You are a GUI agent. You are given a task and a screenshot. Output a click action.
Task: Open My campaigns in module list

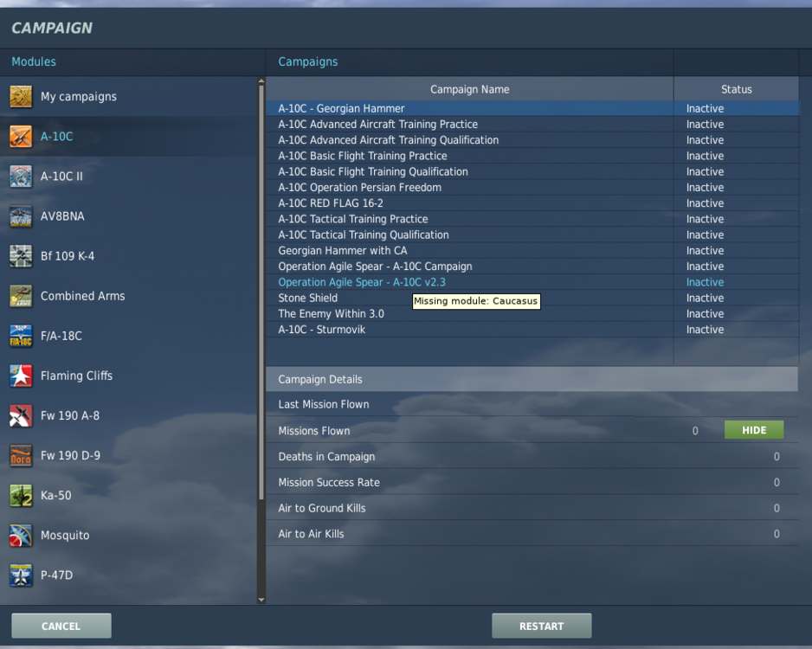pos(79,97)
